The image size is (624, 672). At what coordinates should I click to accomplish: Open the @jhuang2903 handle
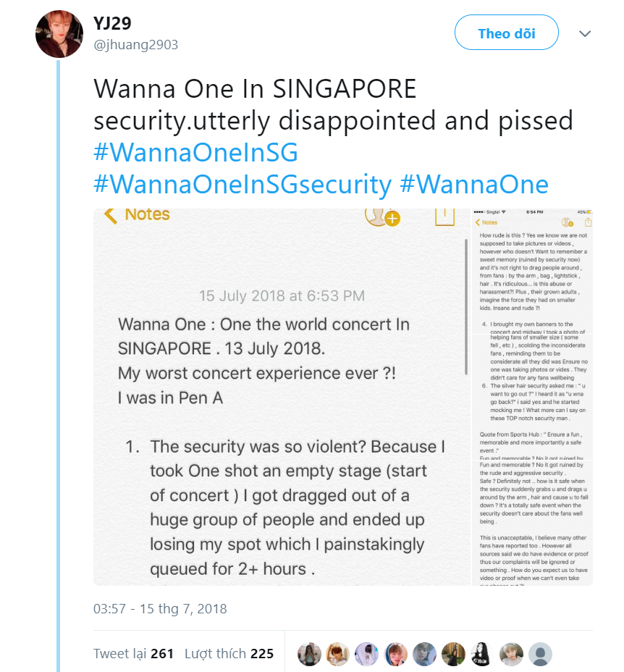point(135,45)
